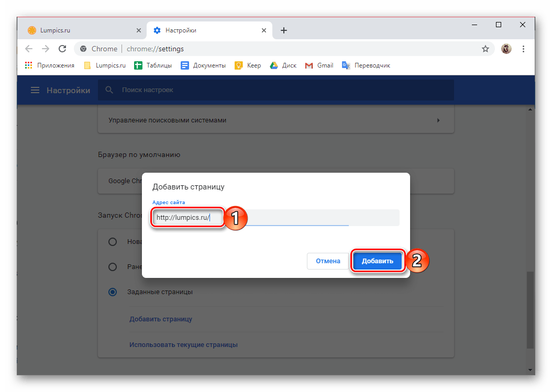Screen dimensions: 552x392
Task: Click the Адрес сайта input field
Action: click(x=275, y=218)
